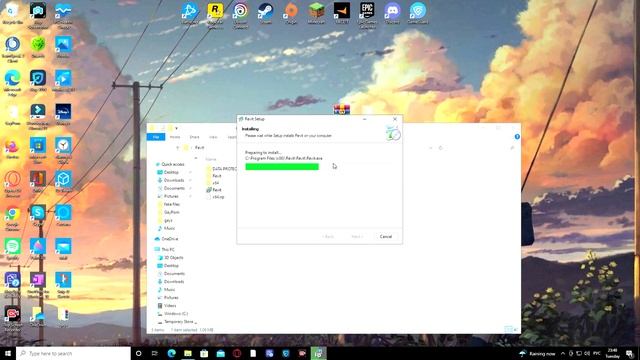Click the File Explorer help icon

click(517, 137)
